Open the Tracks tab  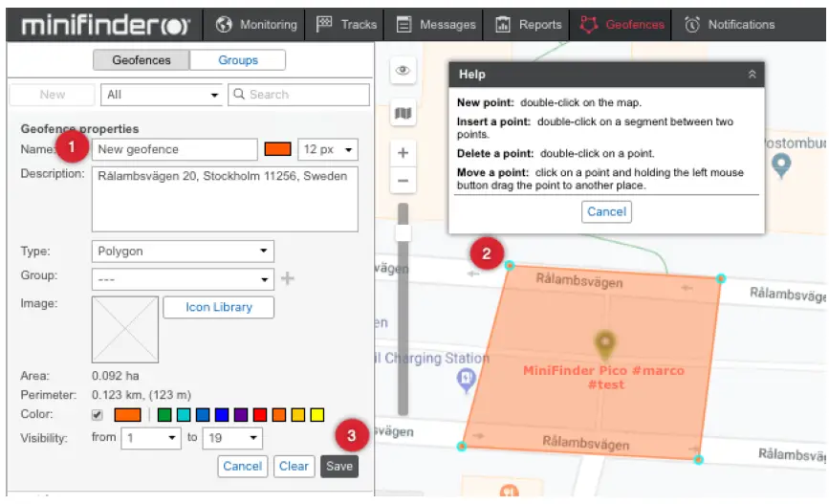[x=345, y=25]
